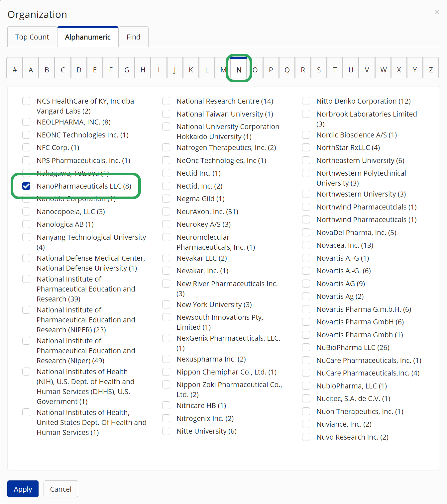This screenshot has width=447, height=504.
Task: Check Nanocopoeia, LLC (3)
Action: pyautogui.click(x=26, y=211)
